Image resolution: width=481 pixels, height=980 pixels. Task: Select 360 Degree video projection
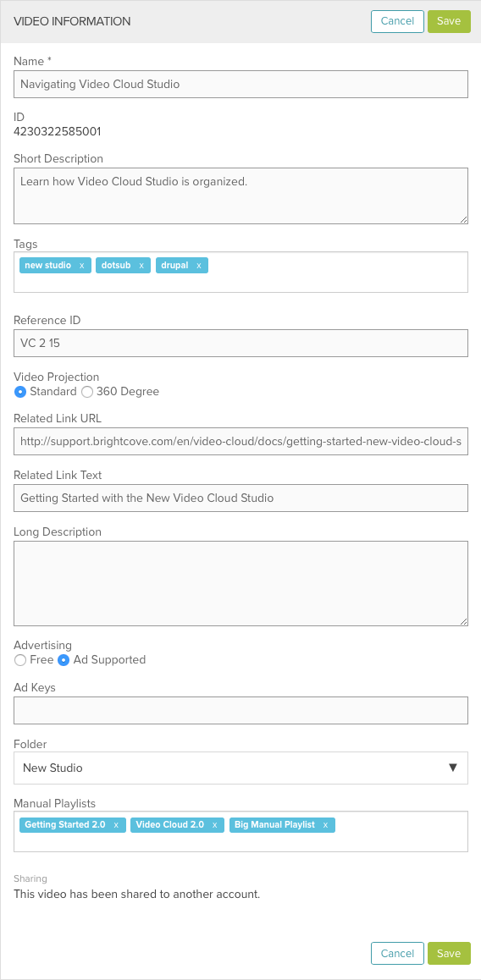coord(87,392)
